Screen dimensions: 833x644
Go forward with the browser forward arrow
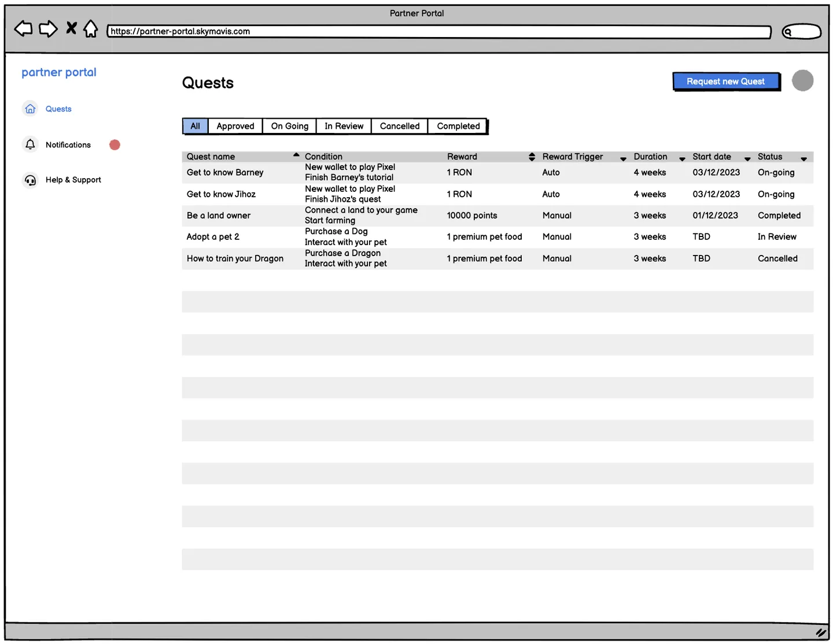pyautogui.click(x=48, y=28)
